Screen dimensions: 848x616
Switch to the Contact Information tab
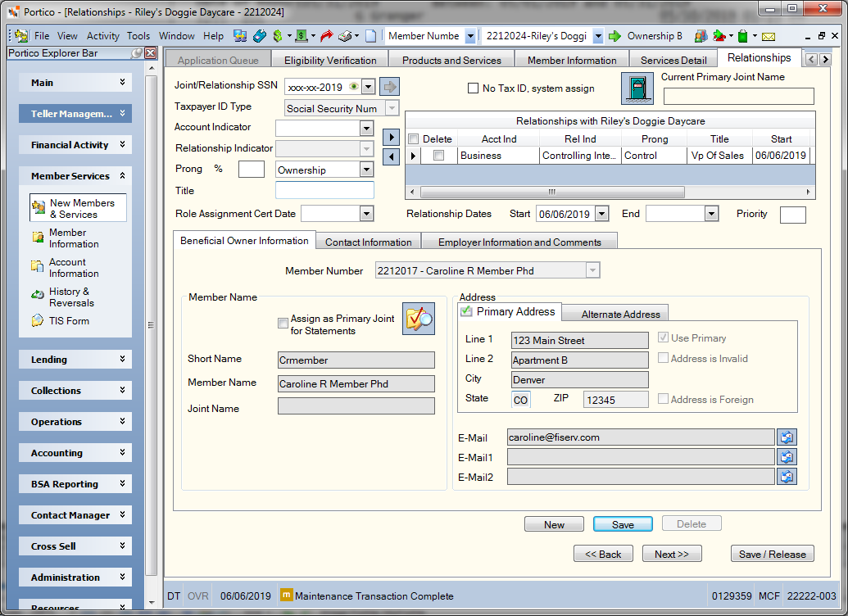pos(369,242)
